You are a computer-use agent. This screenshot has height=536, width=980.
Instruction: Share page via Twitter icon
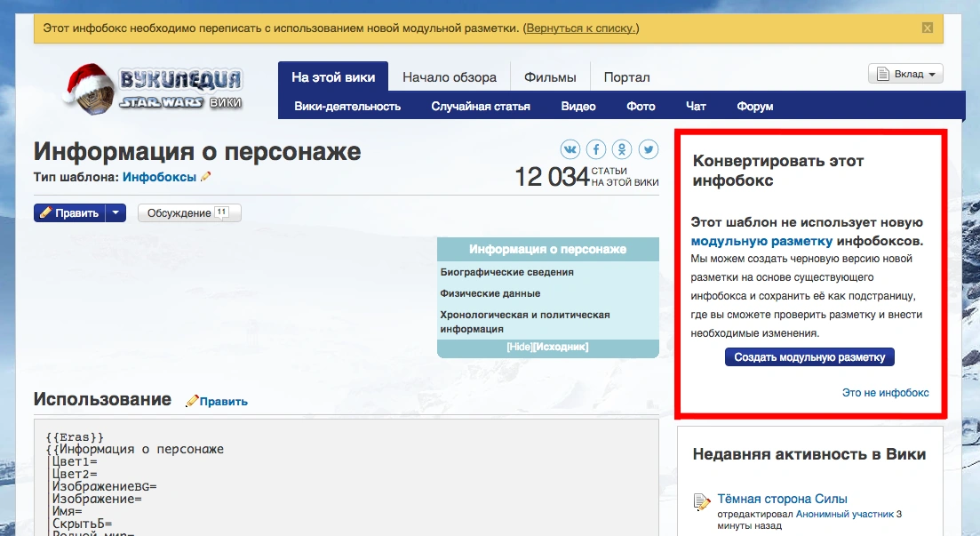(x=648, y=149)
